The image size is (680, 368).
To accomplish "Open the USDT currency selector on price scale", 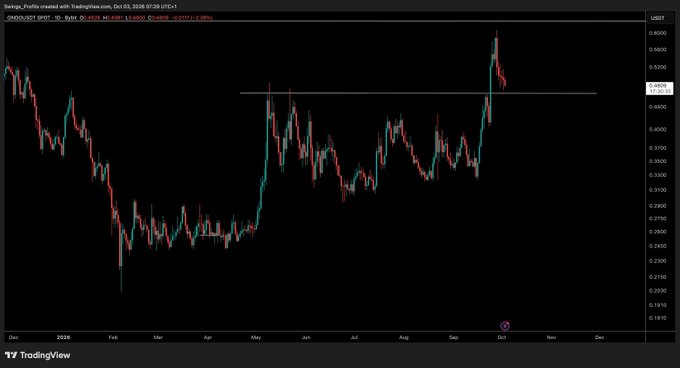I will coord(657,18).
